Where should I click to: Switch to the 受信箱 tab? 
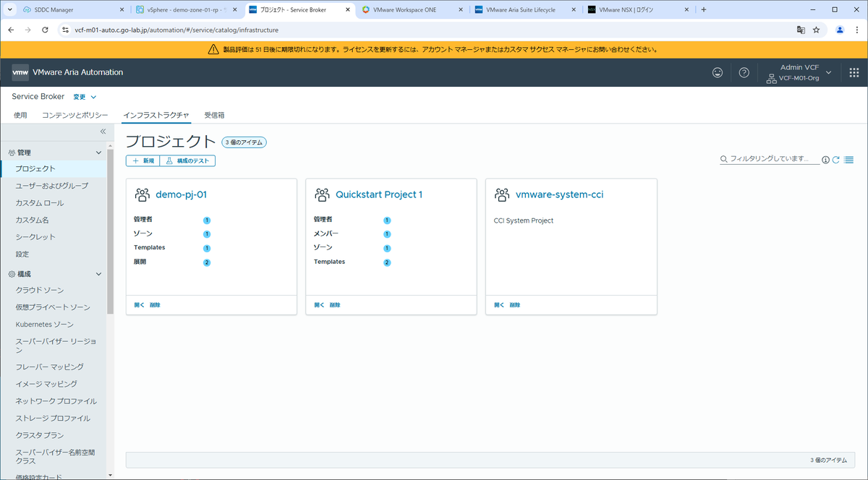[214, 115]
